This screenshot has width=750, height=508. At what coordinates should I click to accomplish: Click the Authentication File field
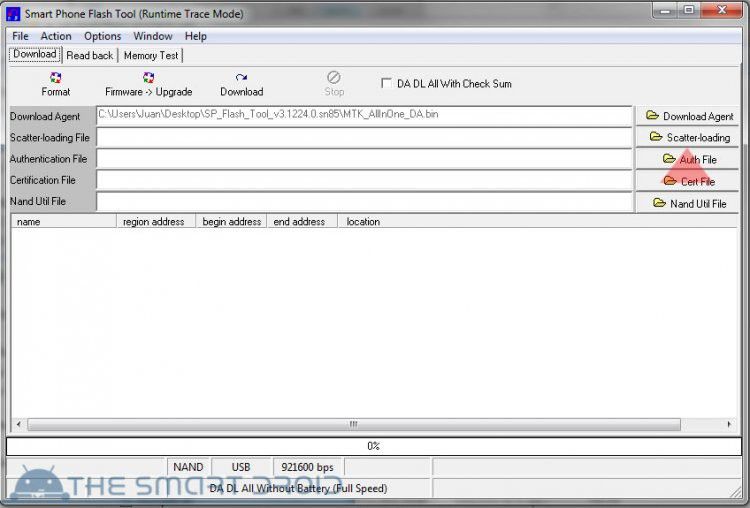click(x=364, y=159)
